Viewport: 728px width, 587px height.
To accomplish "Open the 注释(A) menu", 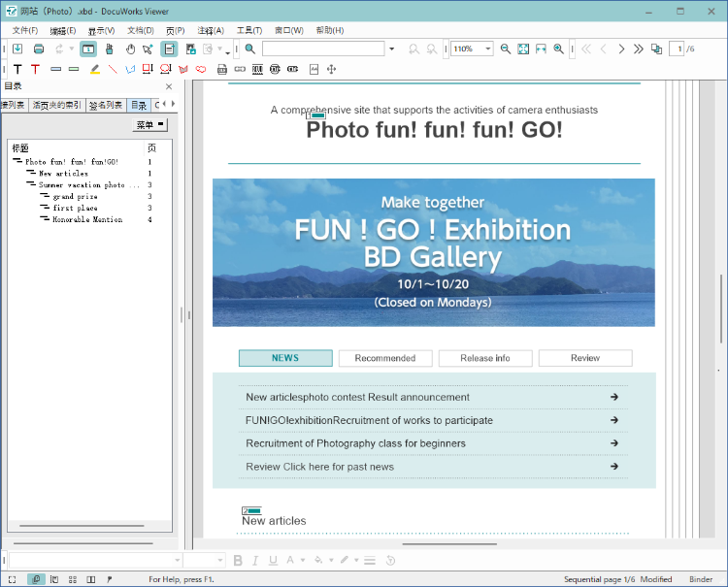I will (210, 30).
